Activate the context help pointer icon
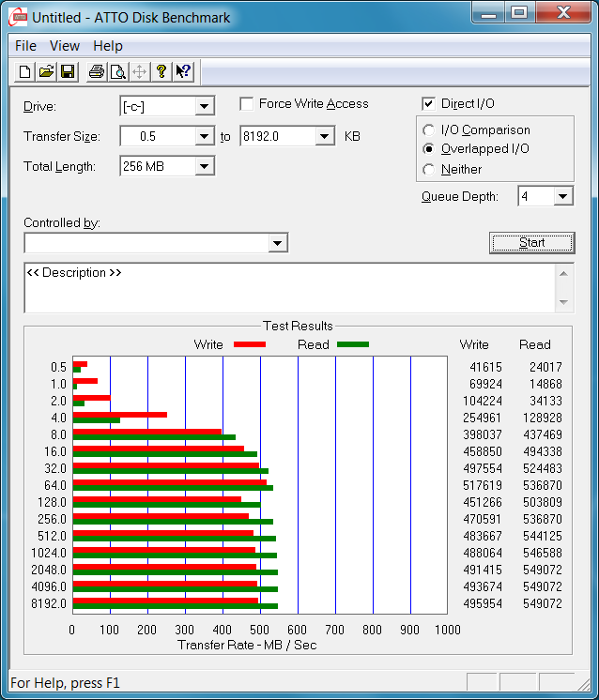The image size is (599, 700). 183,71
